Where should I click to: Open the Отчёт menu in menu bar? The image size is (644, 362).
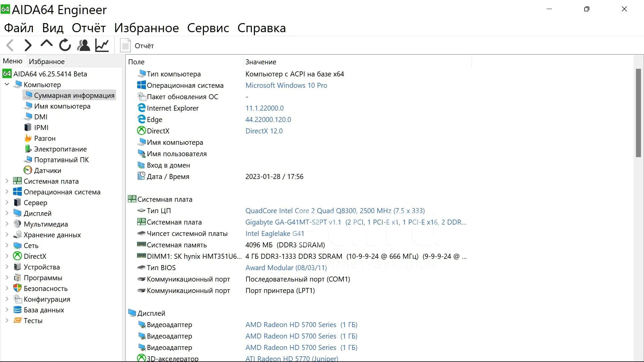point(89,28)
